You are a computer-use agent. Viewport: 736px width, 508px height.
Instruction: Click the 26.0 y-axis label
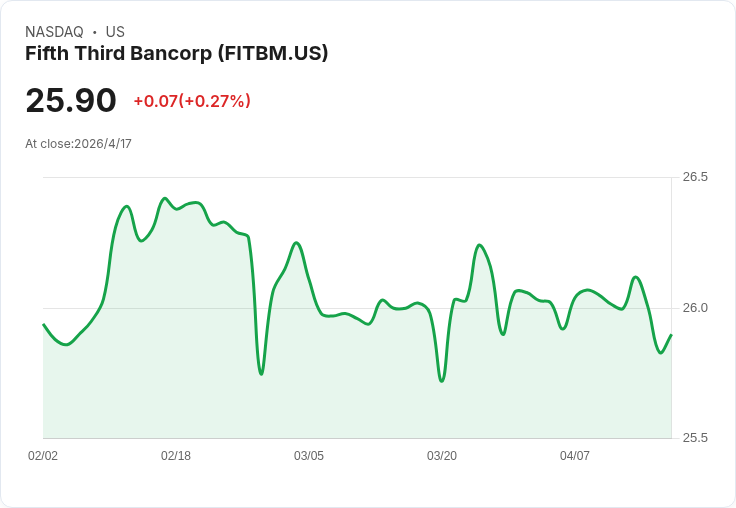695,308
